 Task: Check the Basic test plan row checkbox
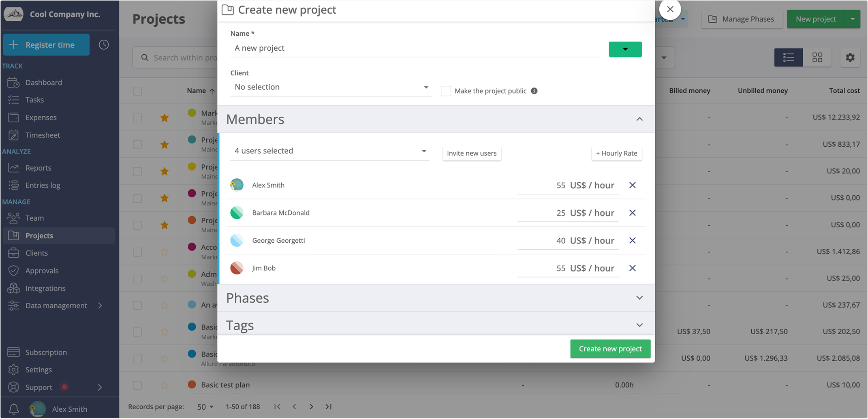[x=137, y=385]
